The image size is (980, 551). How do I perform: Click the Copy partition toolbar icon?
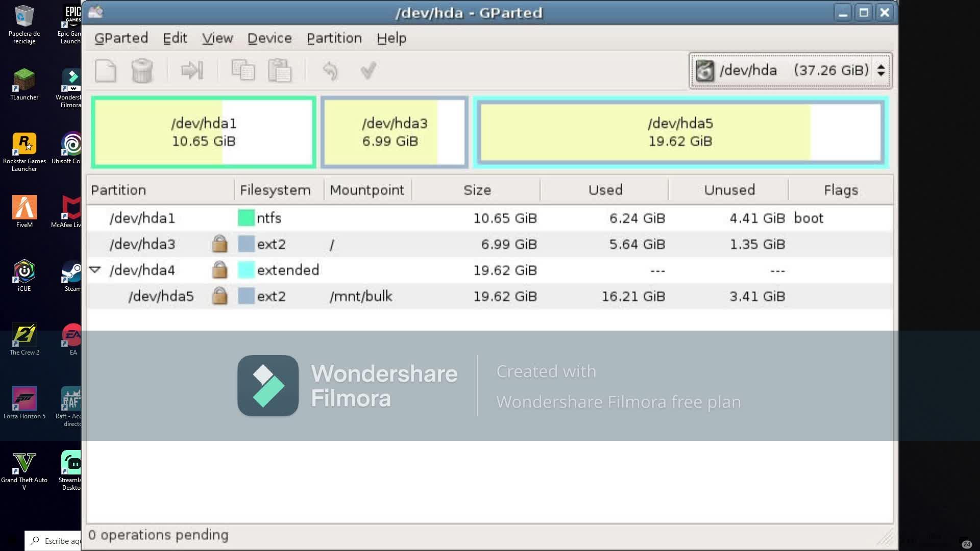(243, 70)
